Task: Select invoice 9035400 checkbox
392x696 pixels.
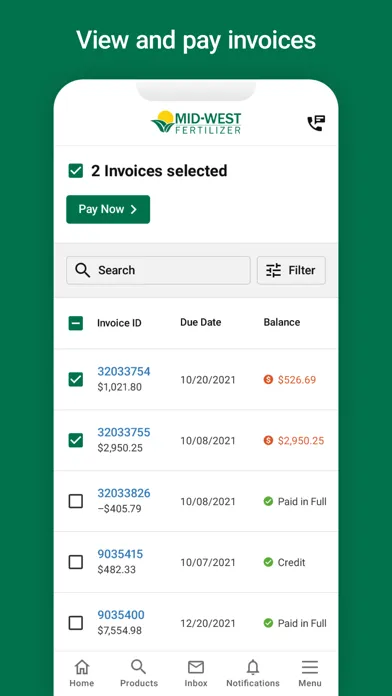Action: 75,623
